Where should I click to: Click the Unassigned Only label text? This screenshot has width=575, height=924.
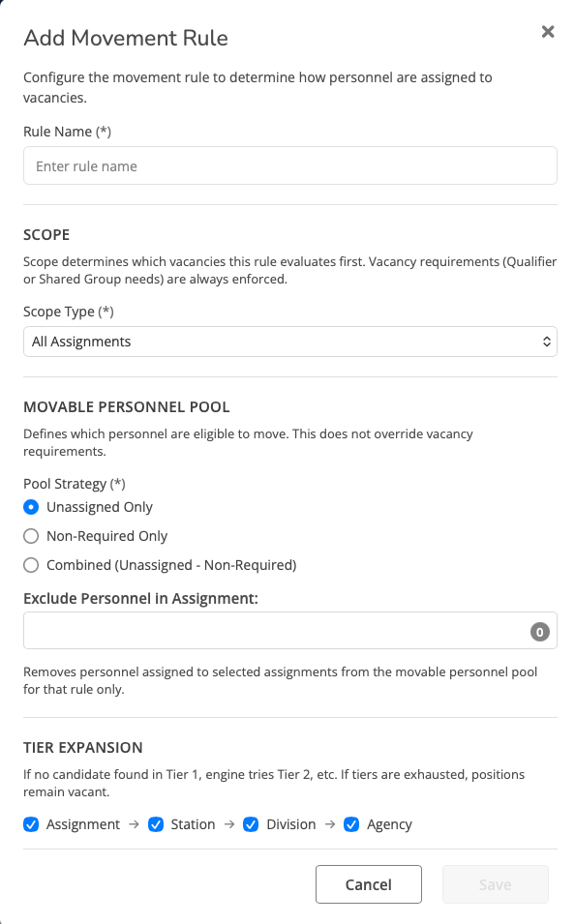pos(100,507)
